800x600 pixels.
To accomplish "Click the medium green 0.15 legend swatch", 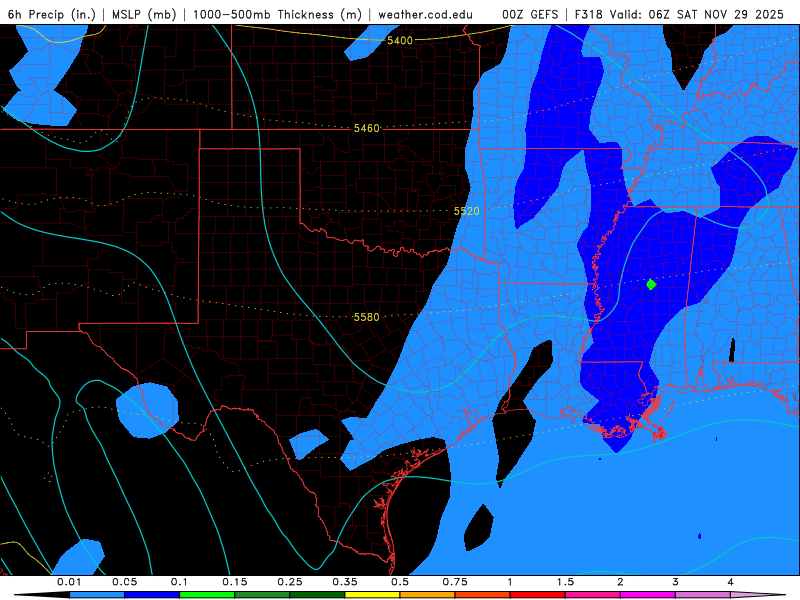I will point(262,595).
